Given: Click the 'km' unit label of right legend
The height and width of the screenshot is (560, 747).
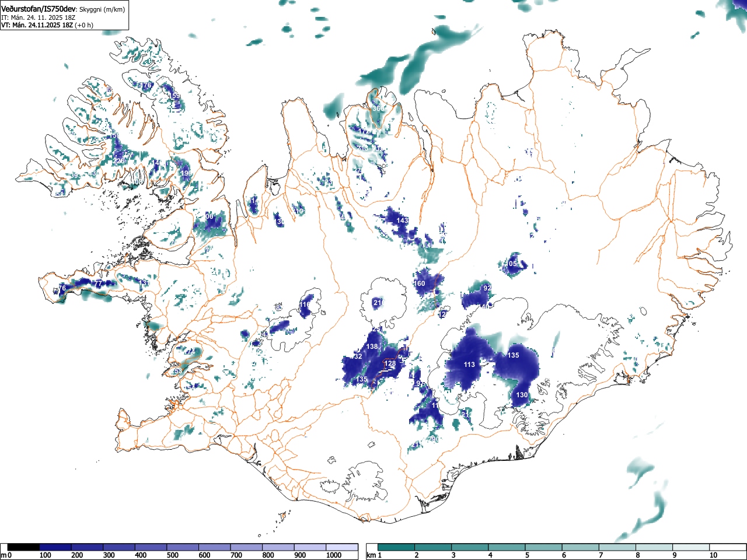Looking at the screenshot, I should click(371, 555).
